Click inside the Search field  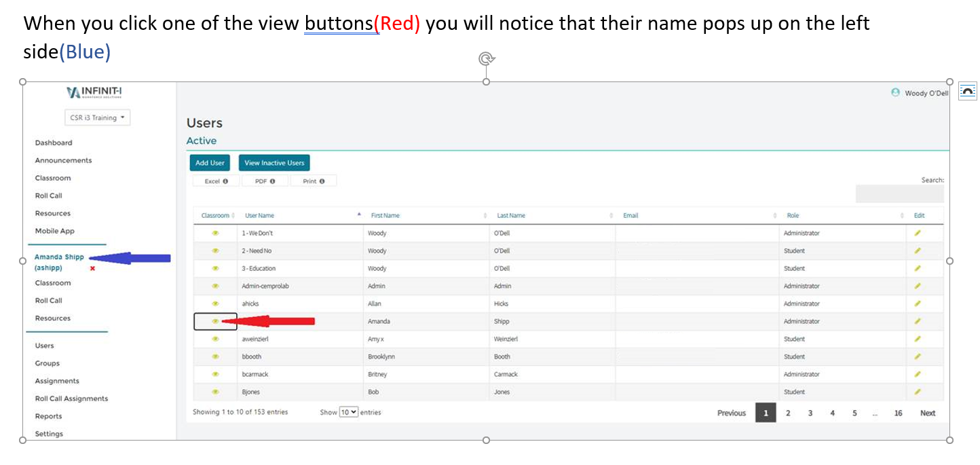pos(899,193)
